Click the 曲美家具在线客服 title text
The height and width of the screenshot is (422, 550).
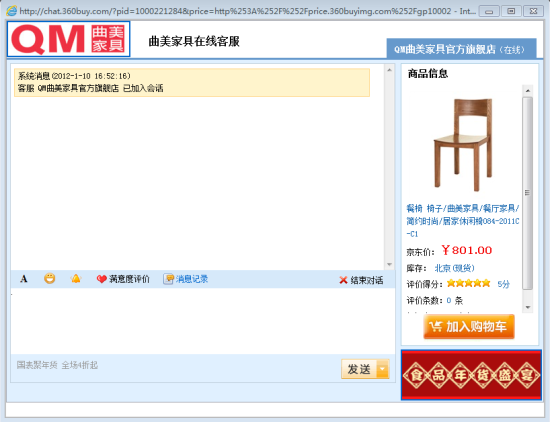pos(194,41)
